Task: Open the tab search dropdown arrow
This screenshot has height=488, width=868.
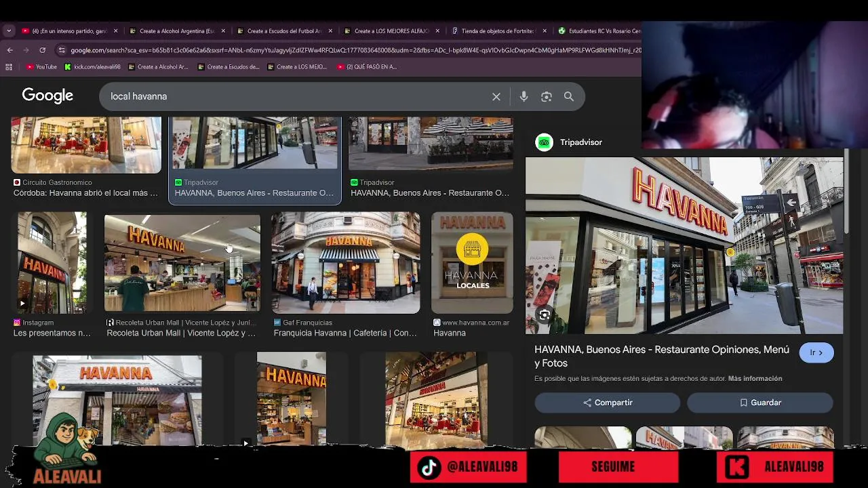Action: pyautogui.click(x=9, y=30)
